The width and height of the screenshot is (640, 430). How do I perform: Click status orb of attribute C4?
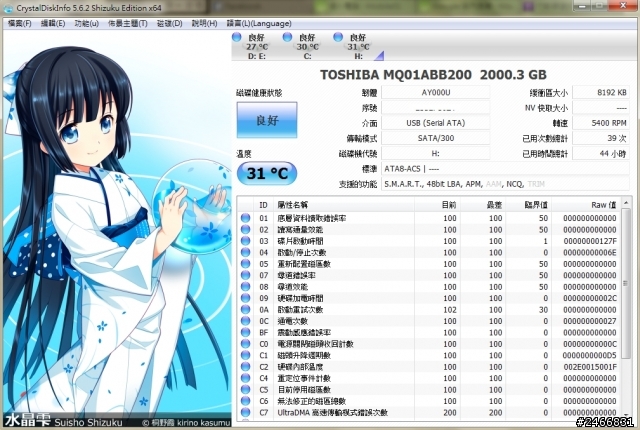[x=245, y=378]
